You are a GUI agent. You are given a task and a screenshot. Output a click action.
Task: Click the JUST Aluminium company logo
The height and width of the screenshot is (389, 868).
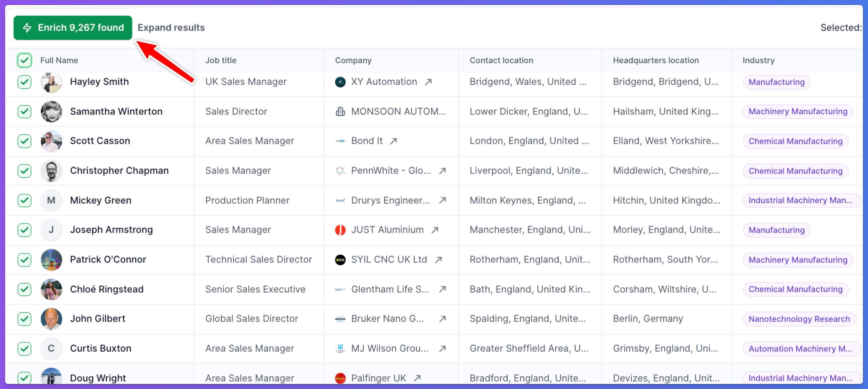[340, 230]
